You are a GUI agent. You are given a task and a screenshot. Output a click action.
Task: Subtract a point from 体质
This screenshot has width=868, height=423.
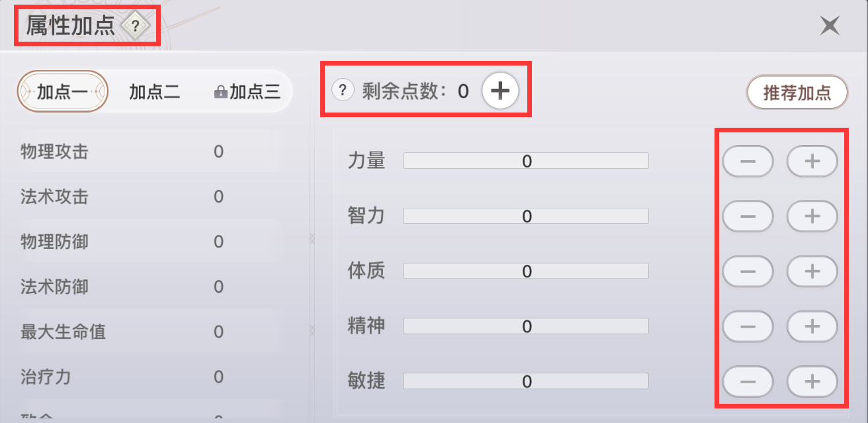pos(748,271)
